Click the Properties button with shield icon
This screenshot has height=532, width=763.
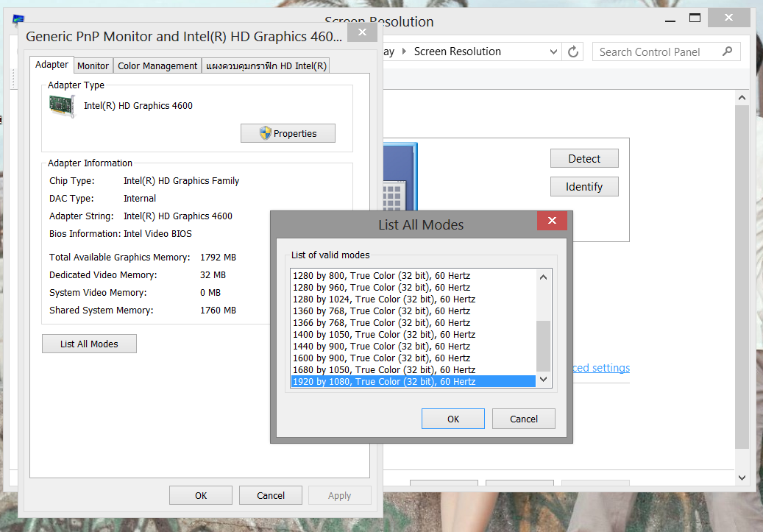click(288, 133)
